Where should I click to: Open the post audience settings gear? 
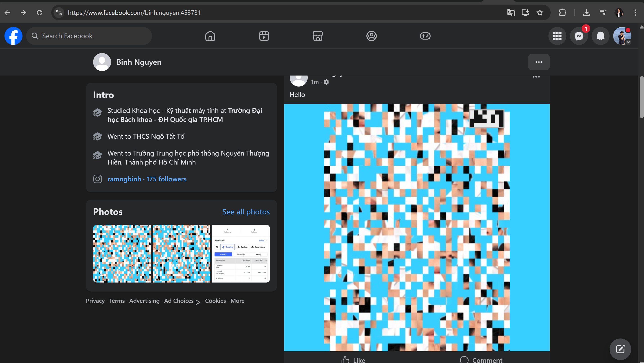(x=326, y=82)
